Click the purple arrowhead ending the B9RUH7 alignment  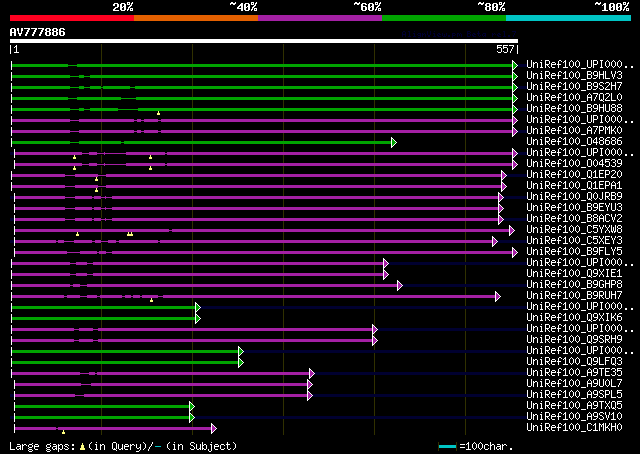click(498, 296)
